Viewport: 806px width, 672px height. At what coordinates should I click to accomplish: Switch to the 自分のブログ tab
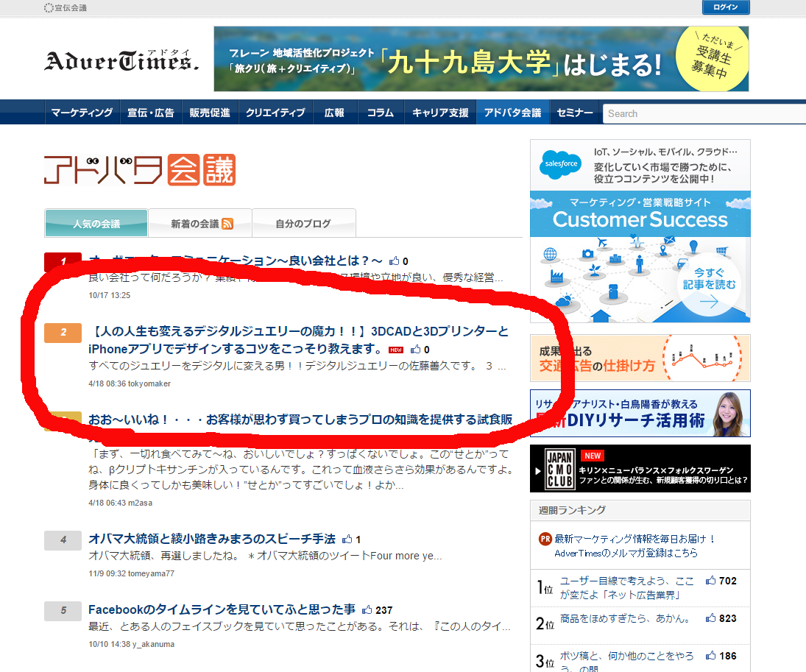pyautogui.click(x=303, y=223)
